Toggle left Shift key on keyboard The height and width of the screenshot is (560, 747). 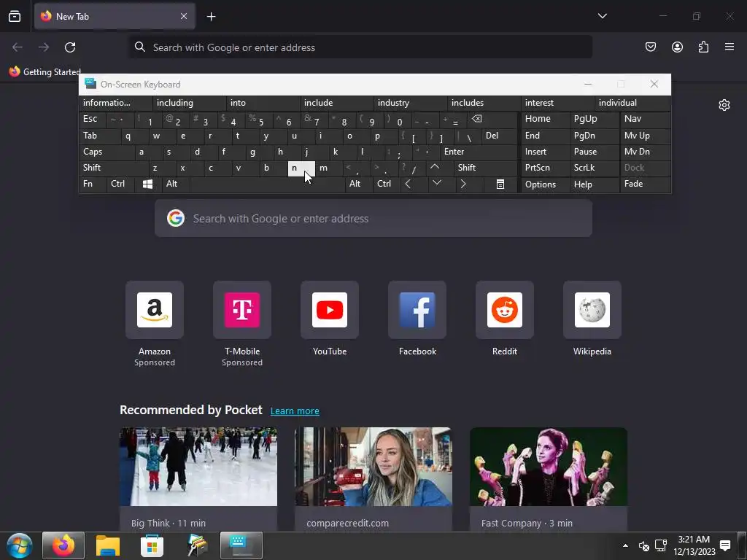[x=114, y=168]
